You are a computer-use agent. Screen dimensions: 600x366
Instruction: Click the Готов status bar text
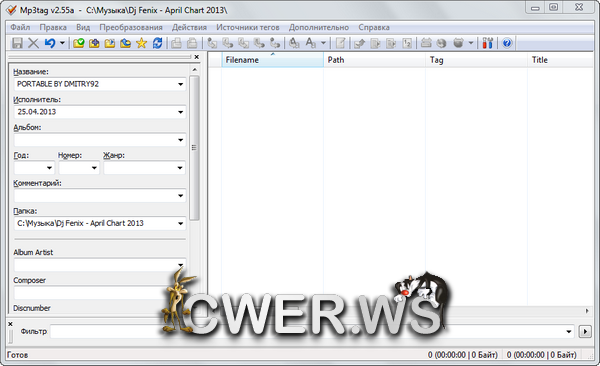(18, 355)
